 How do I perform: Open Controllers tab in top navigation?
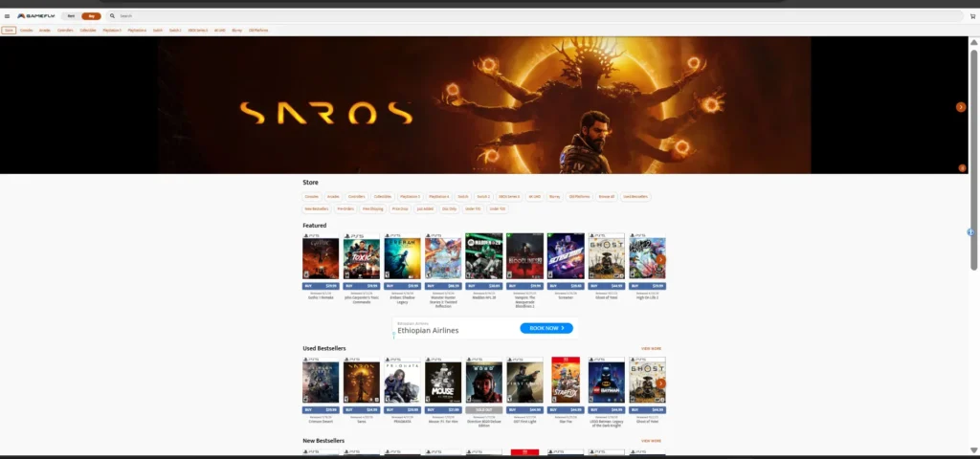pyautogui.click(x=65, y=30)
